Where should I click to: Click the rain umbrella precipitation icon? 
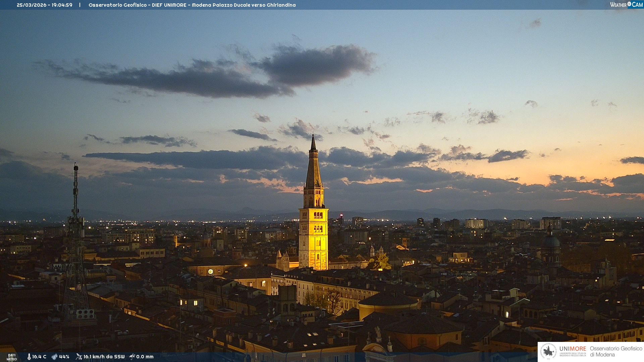[x=132, y=357]
